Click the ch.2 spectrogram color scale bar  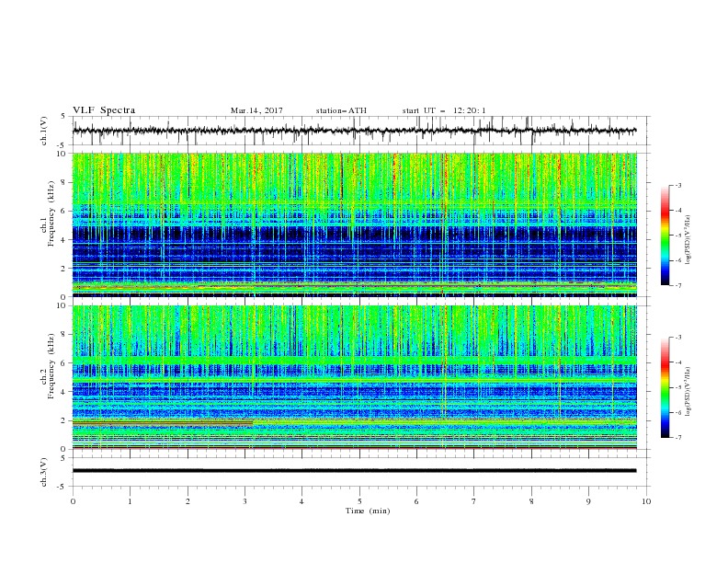665,387
